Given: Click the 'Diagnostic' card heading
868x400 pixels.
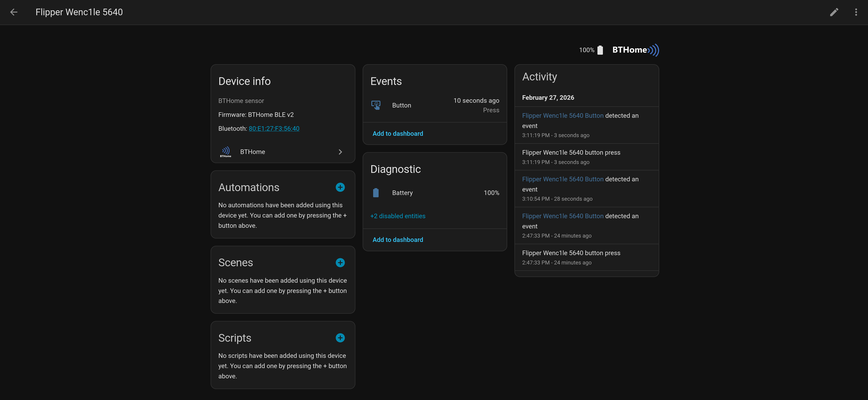Looking at the screenshot, I should (x=395, y=169).
